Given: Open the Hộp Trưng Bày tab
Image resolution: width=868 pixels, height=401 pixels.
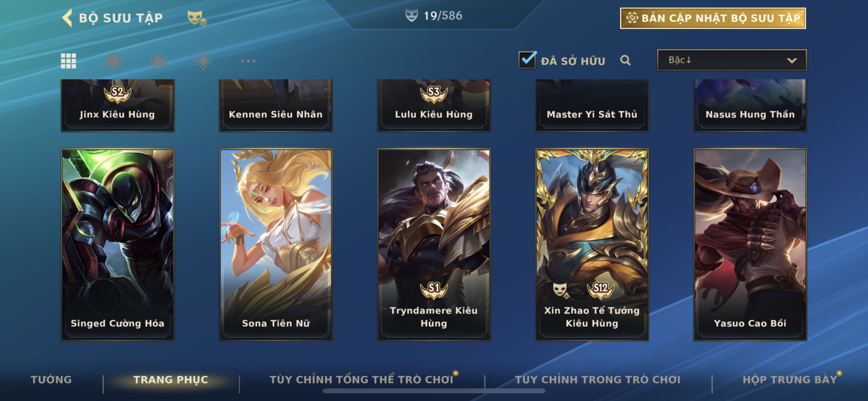Looking at the screenshot, I should (790, 379).
